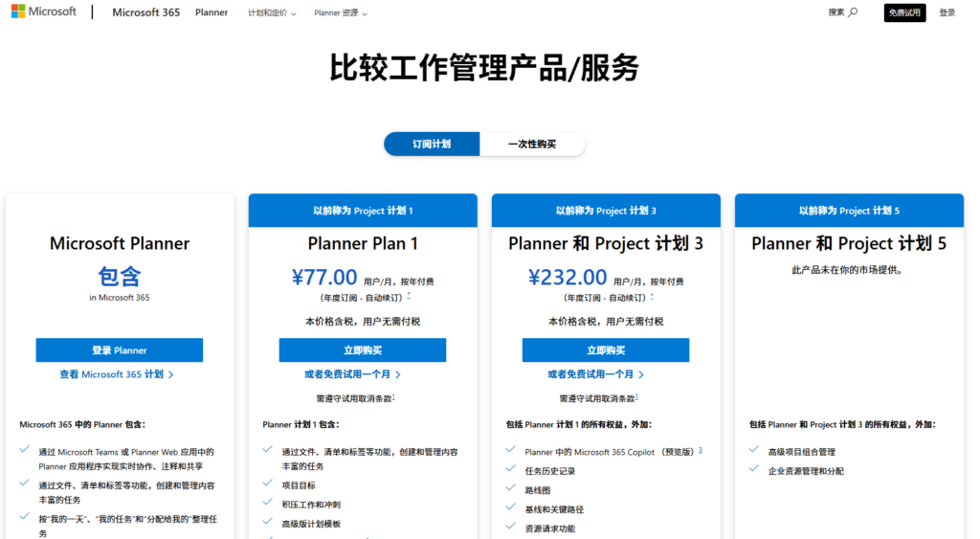The image size is (980, 539).
Task: Open the 计划和定价 dropdown menu
Action: click(x=272, y=13)
